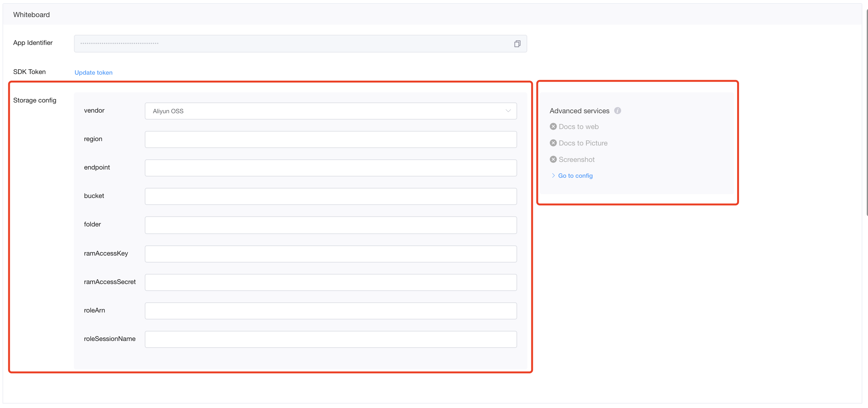Click into the bucket input field
Image resolution: width=868 pixels, height=408 pixels.
[x=331, y=197]
